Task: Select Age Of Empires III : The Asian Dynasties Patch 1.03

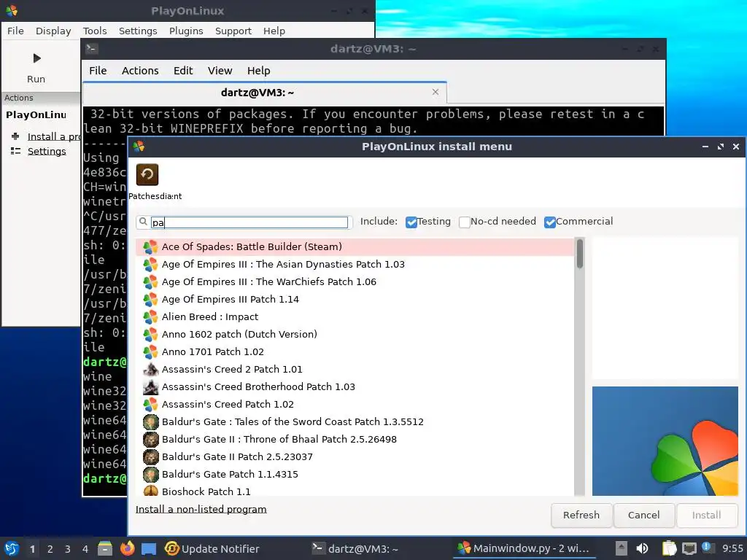Action: [x=355, y=264]
